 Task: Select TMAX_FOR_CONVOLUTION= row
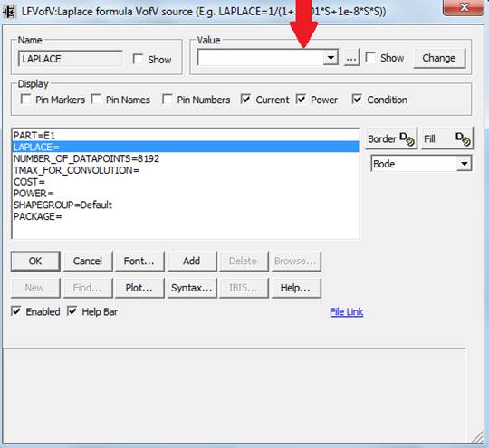186,170
